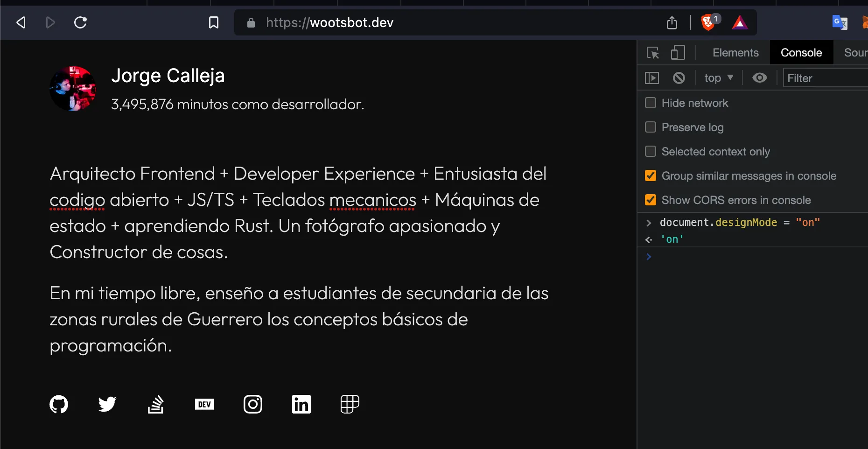Image resolution: width=868 pixels, height=449 pixels.
Task: Click the Twitter bird icon
Action: 107,404
